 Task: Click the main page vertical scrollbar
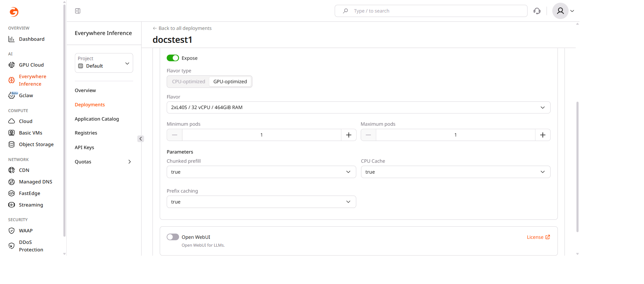[x=577, y=166]
